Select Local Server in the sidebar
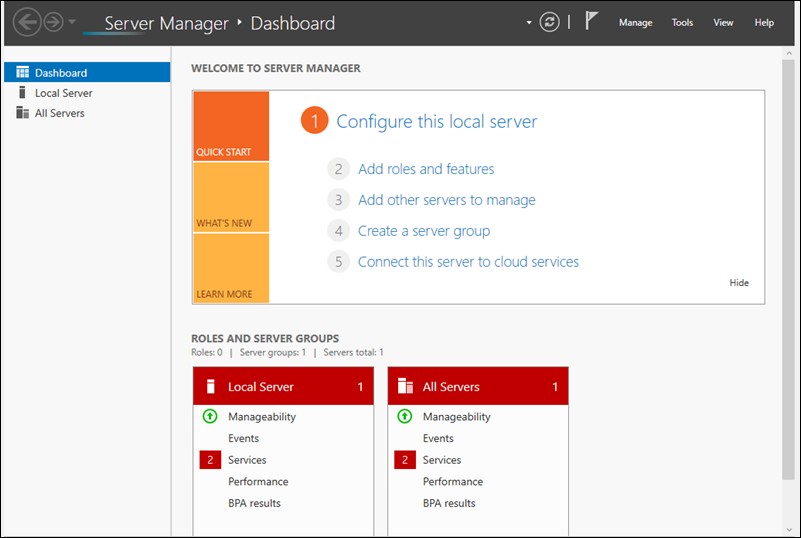Image resolution: width=801 pixels, height=538 pixels. 63,93
